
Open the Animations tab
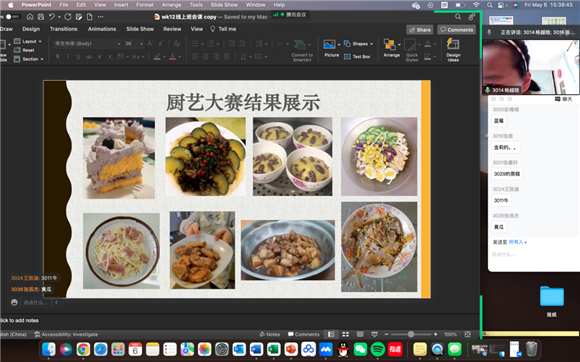point(102,29)
